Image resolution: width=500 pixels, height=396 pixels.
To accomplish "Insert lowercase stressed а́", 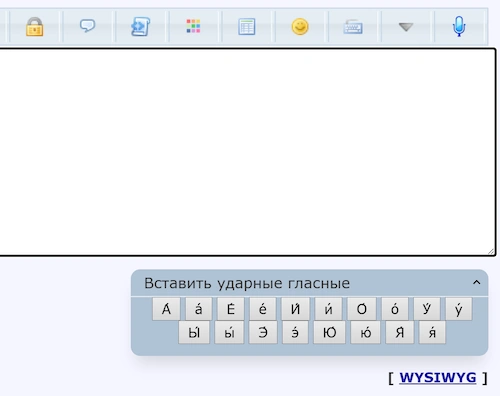I will [198, 309].
